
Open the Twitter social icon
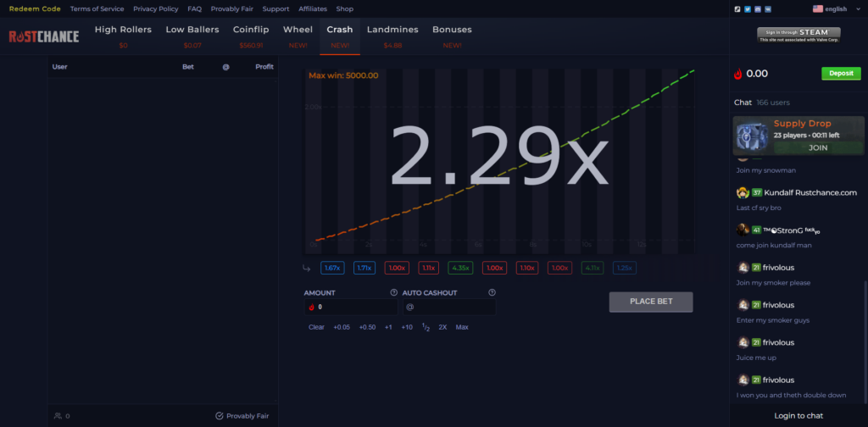748,8
